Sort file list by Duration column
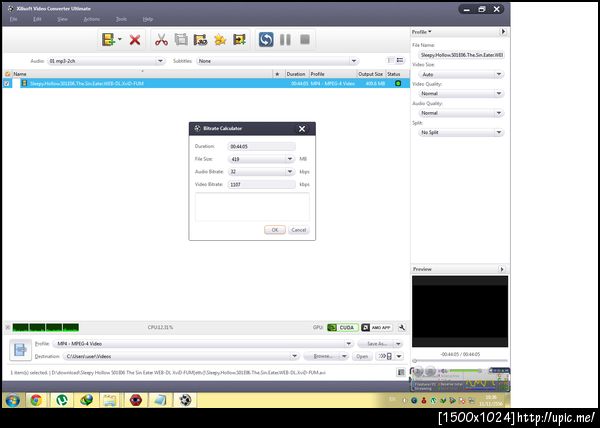The image size is (600, 428). click(296, 74)
